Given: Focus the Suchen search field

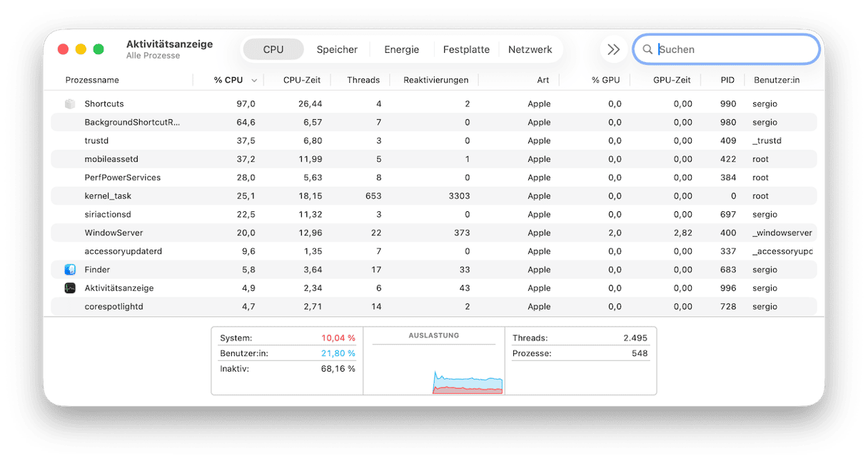Looking at the screenshot, I should click(x=735, y=50).
